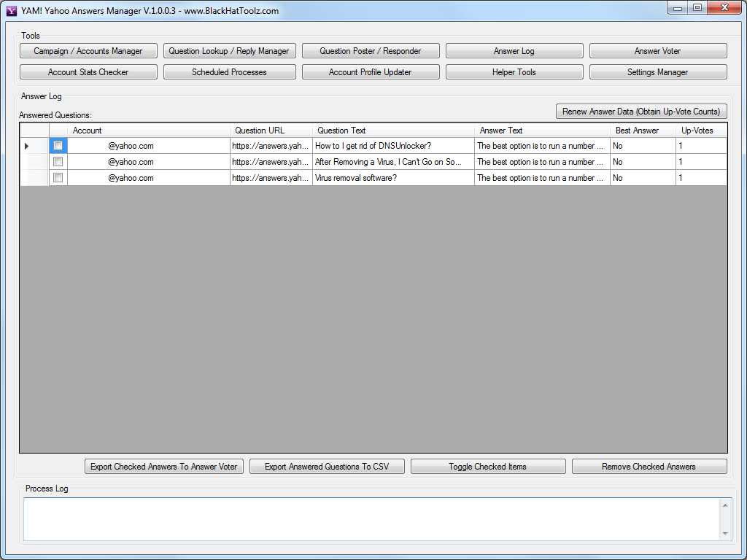The height and width of the screenshot is (560, 747).
Task: Click the Best Answer 'No' cell in 'Virus removal software?' row
Action: (x=643, y=178)
